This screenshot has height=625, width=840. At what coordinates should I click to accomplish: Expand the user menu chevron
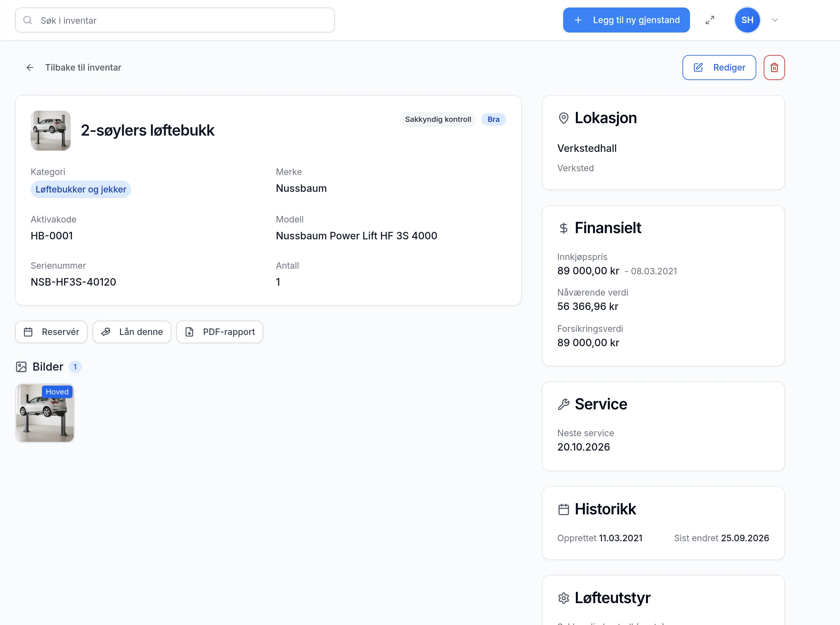coord(775,20)
